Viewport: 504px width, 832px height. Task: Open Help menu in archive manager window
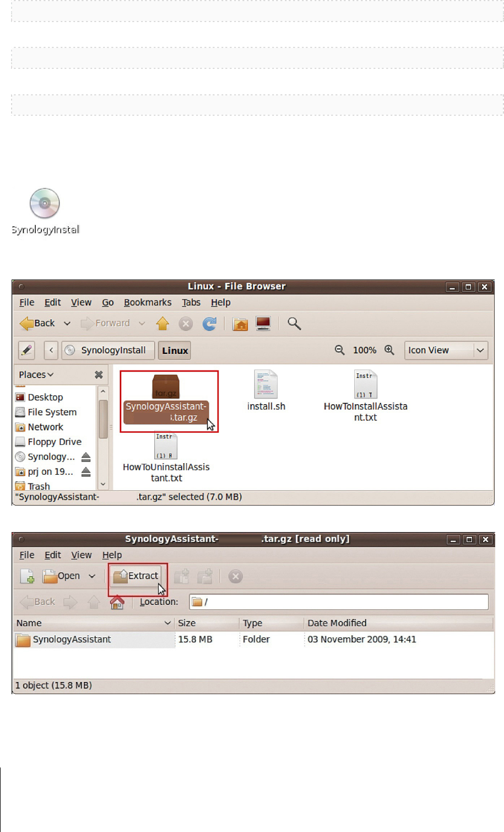click(x=112, y=555)
